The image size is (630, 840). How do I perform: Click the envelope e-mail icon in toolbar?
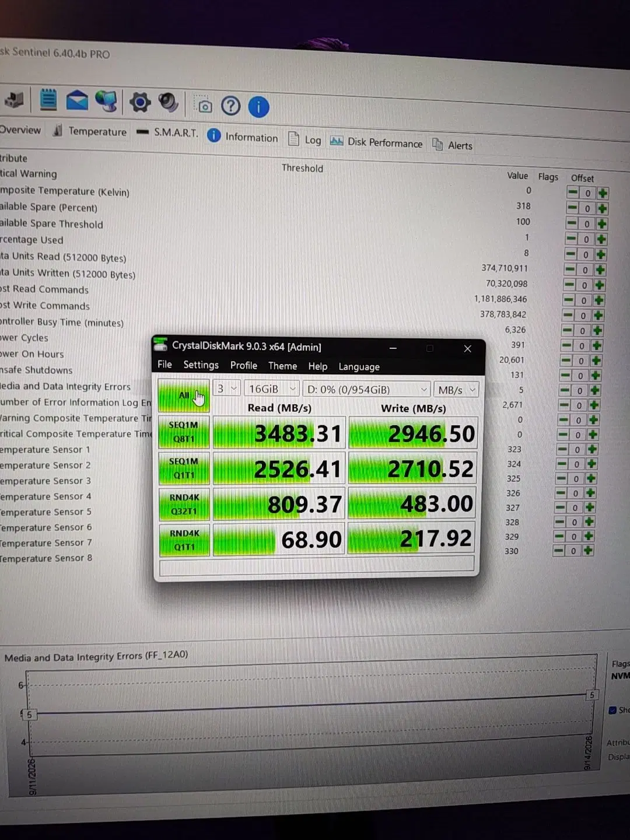[x=76, y=101]
